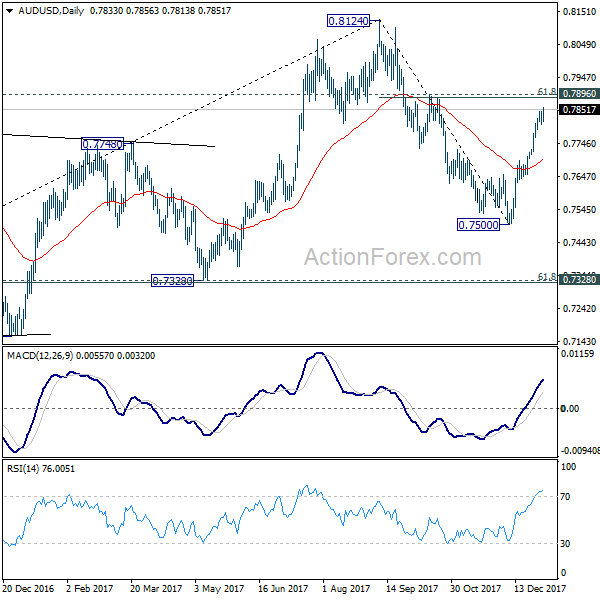Click the 14 Sep 2017 date label
Screen dimensions: 600x600
tap(412, 588)
